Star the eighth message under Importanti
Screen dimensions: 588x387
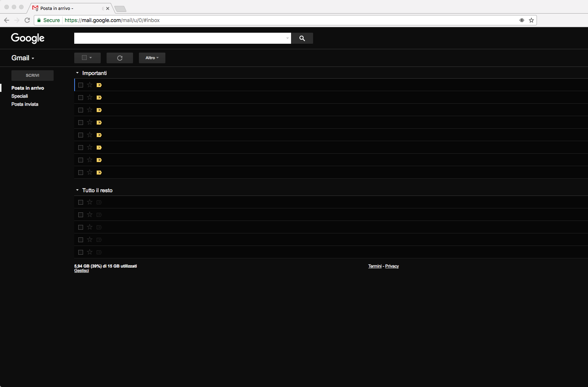click(90, 172)
